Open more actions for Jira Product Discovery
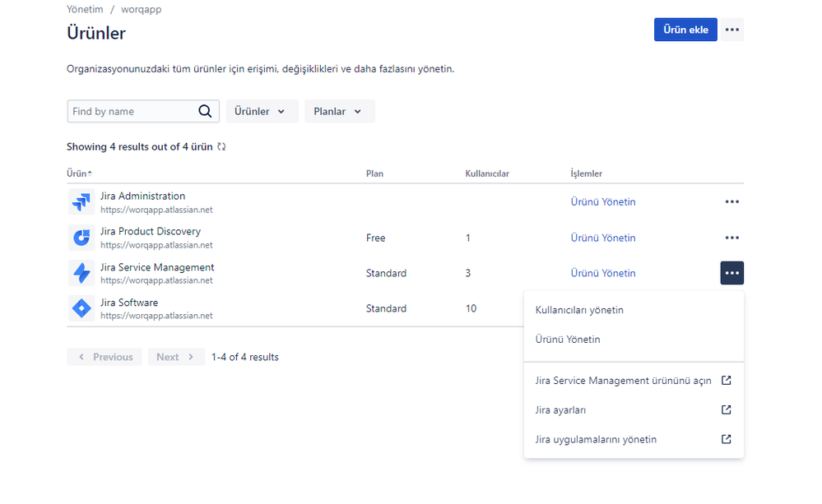 [731, 238]
